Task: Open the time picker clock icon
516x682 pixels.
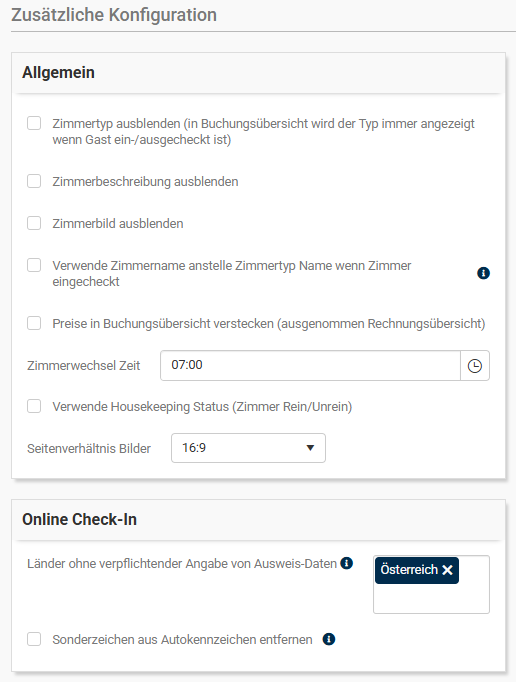Action: click(475, 366)
